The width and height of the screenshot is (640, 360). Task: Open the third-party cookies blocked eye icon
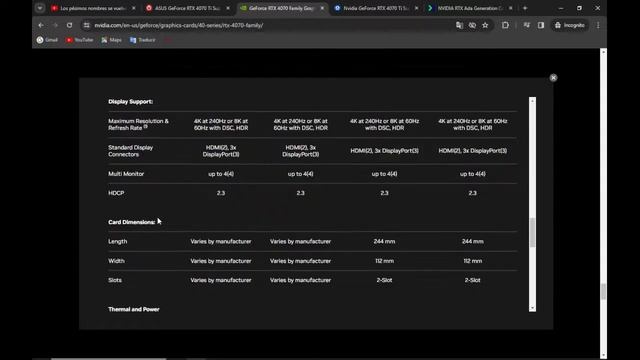(472, 25)
